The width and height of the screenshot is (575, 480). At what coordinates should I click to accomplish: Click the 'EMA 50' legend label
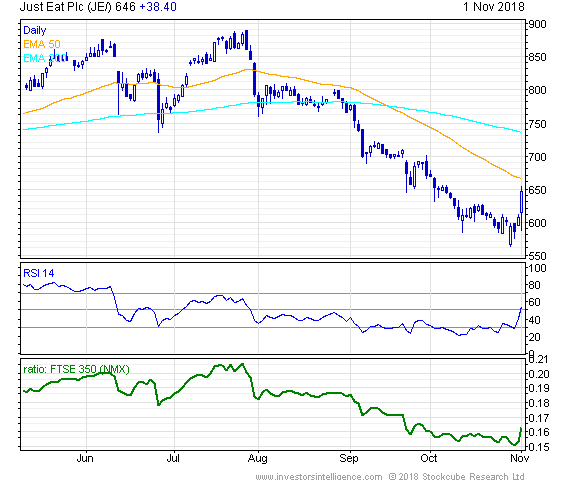tap(42, 44)
